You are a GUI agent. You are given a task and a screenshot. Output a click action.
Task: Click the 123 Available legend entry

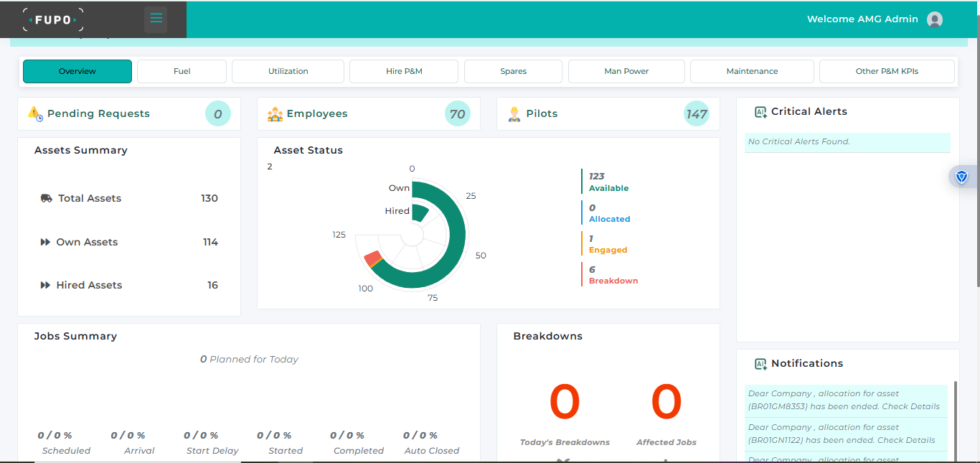click(608, 182)
